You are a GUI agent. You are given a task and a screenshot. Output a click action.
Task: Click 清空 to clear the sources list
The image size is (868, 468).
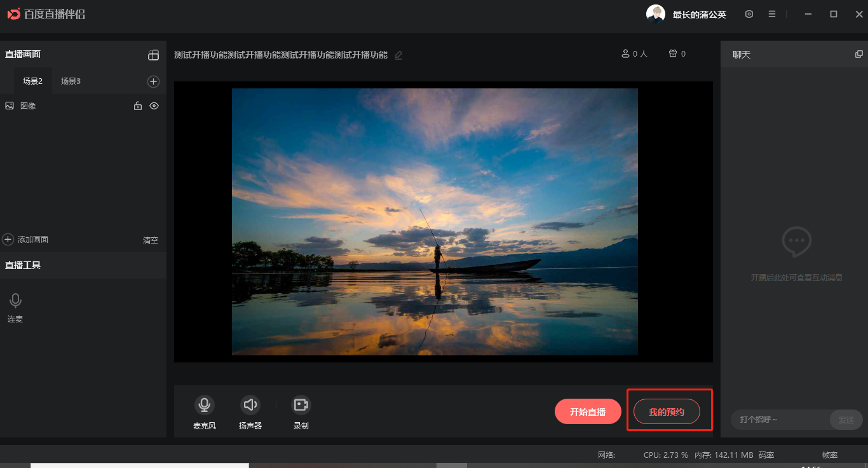150,240
